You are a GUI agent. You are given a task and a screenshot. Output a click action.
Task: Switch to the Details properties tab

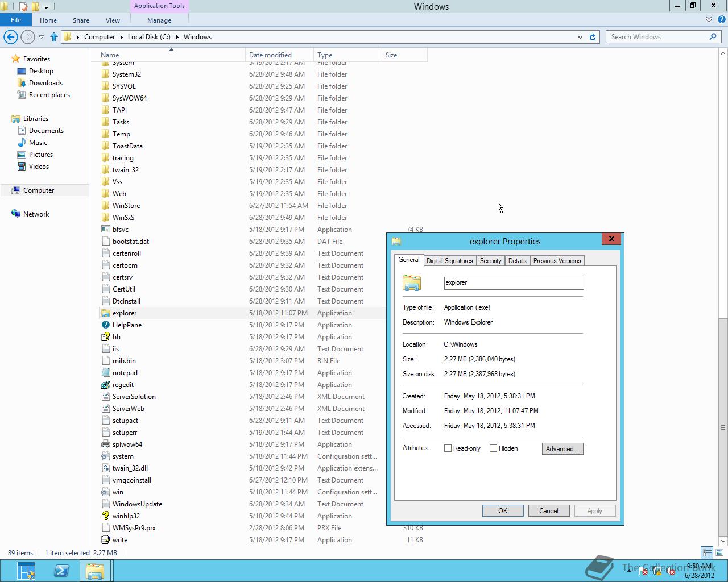tap(517, 261)
